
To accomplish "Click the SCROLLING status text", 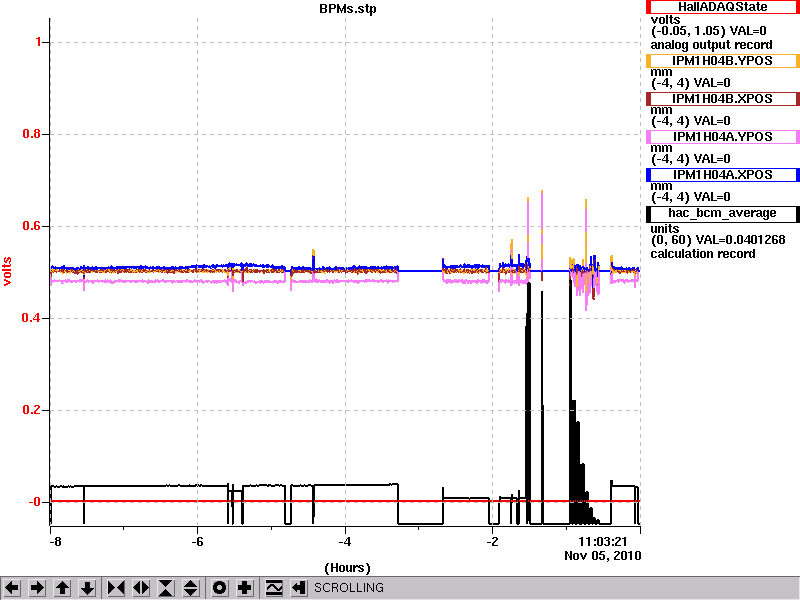I will tap(349, 588).
